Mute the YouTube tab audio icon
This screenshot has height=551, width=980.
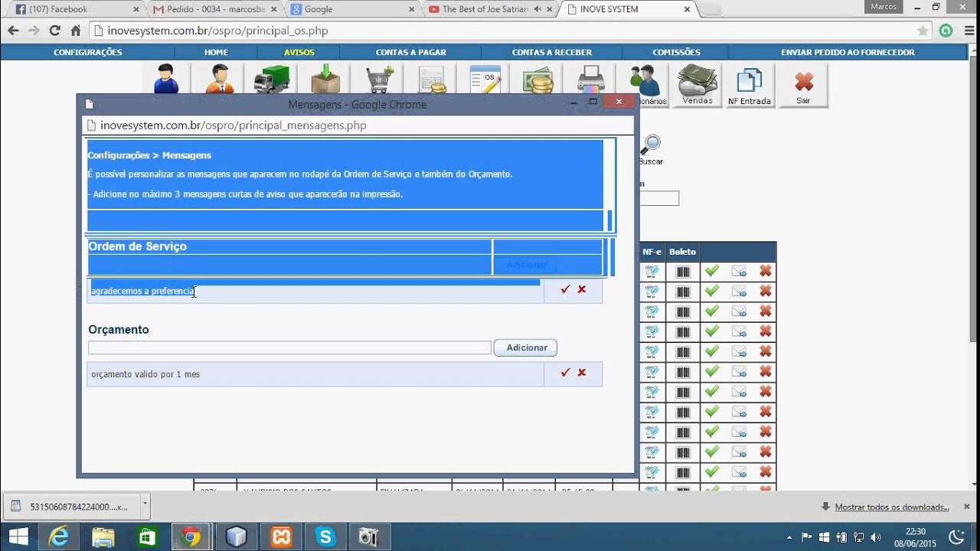coord(537,9)
